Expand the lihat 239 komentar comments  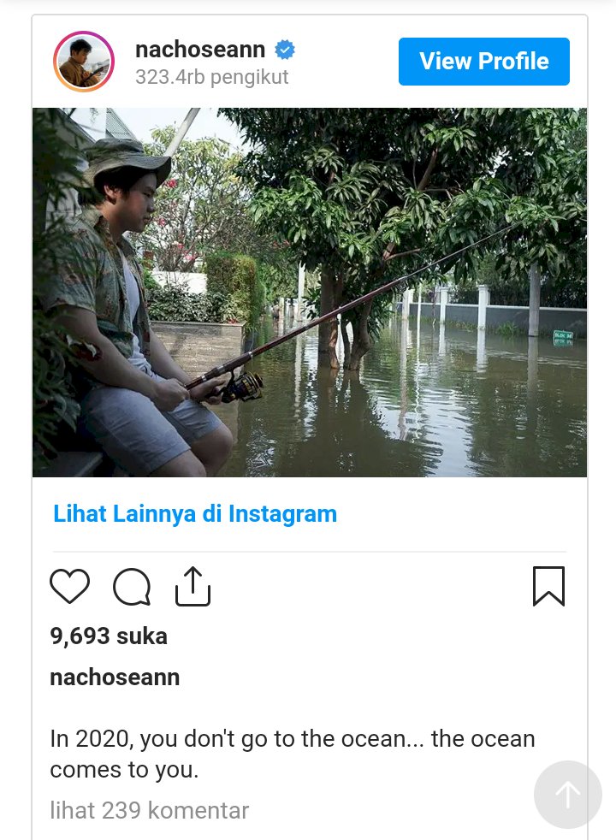click(x=149, y=810)
